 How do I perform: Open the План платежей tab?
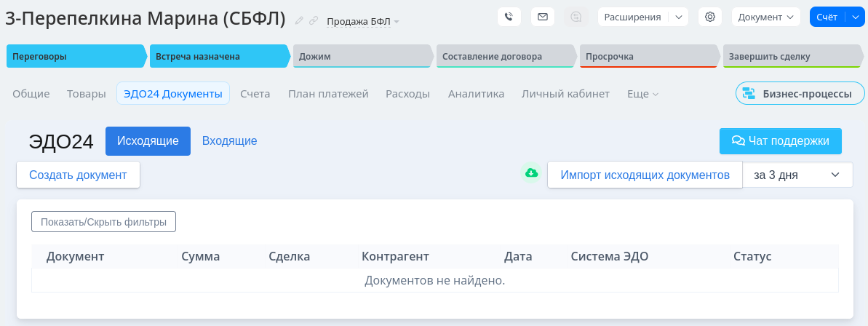pyautogui.click(x=328, y=94)
